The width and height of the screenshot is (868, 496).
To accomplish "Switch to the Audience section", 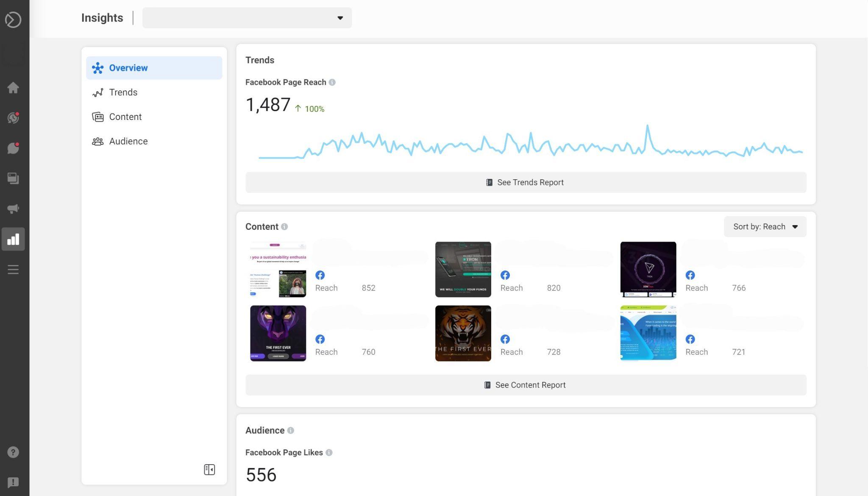I will tap(128, 141).
